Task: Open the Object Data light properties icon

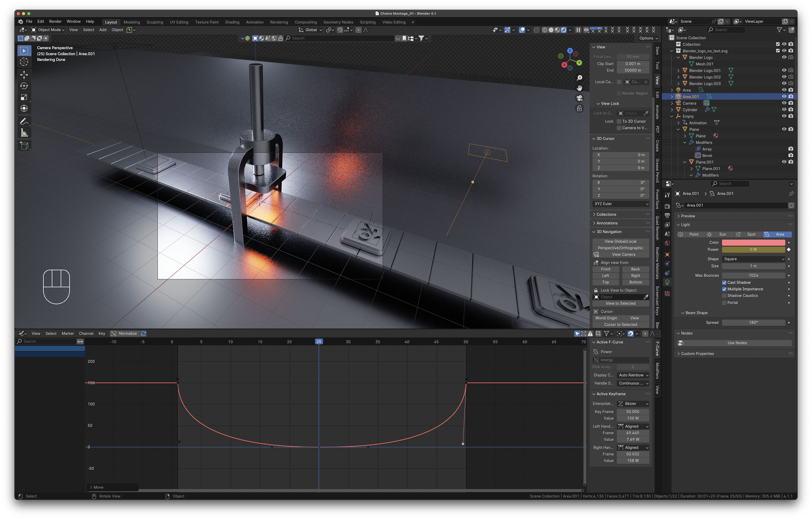Action: click(667, 282)
